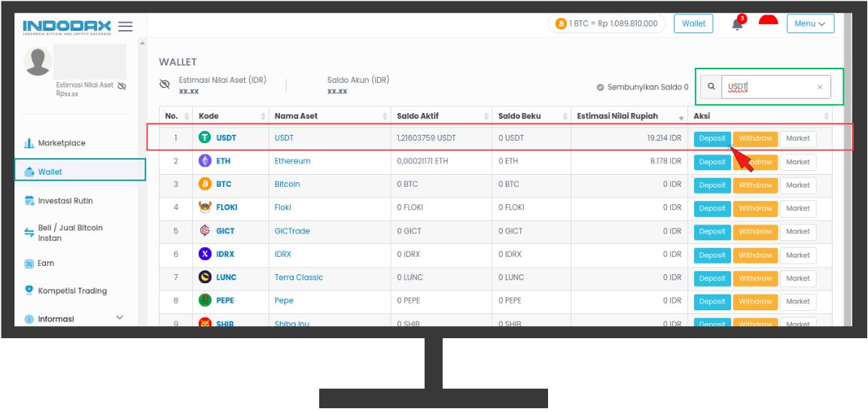Open the Terra Classic asset link
Viewport: 868px width, 412px height.
(x=299, y=277)
